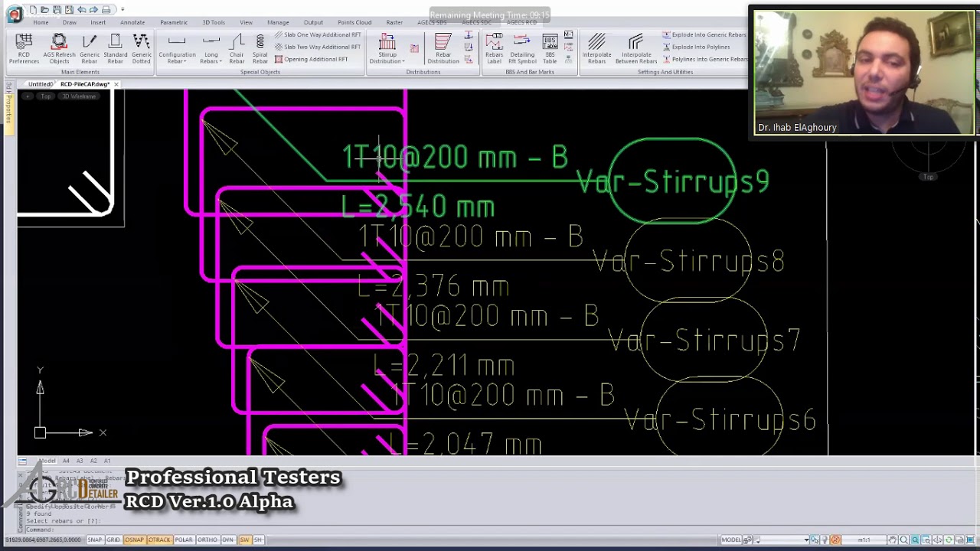Choose Opening Additional RFT
Viewport: 980px width, 551px height.
click(x=312, y=59)
